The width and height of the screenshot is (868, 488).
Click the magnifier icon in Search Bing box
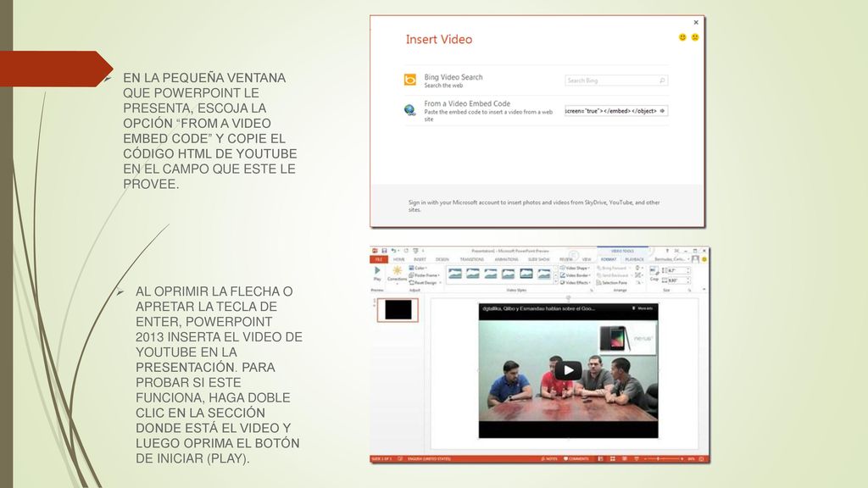pyautogui.click(x=661, y=80)
